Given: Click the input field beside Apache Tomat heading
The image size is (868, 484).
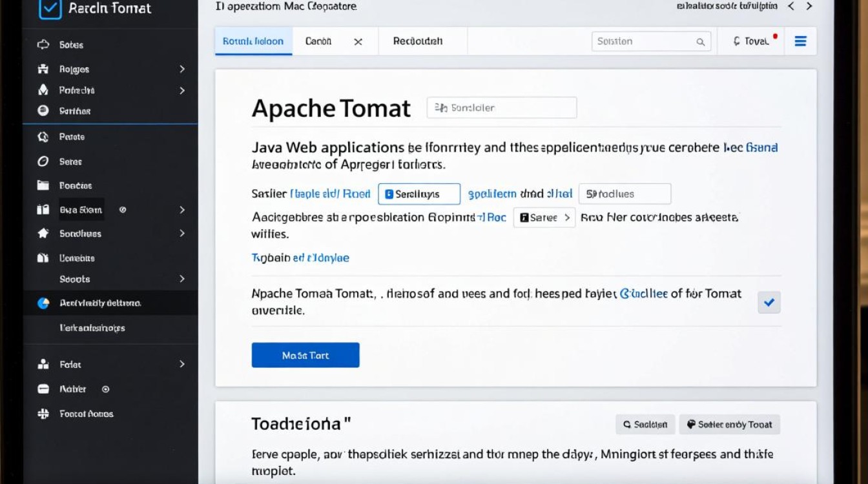Looking at the screenshot, I should pos(501,108).
